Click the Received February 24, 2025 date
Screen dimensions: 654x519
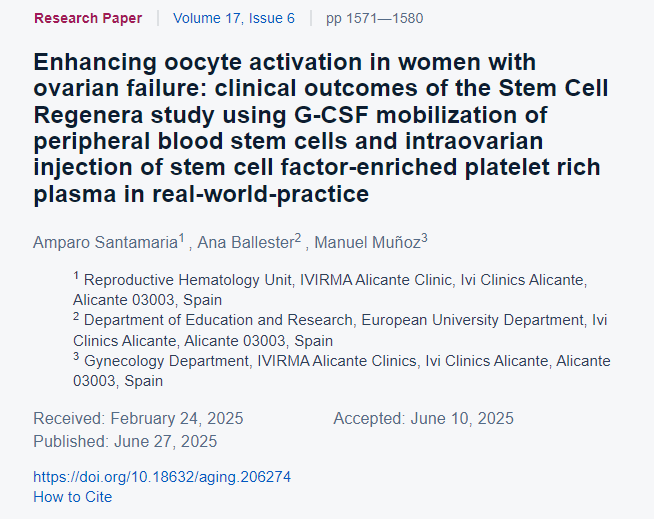tap(138, 418)
